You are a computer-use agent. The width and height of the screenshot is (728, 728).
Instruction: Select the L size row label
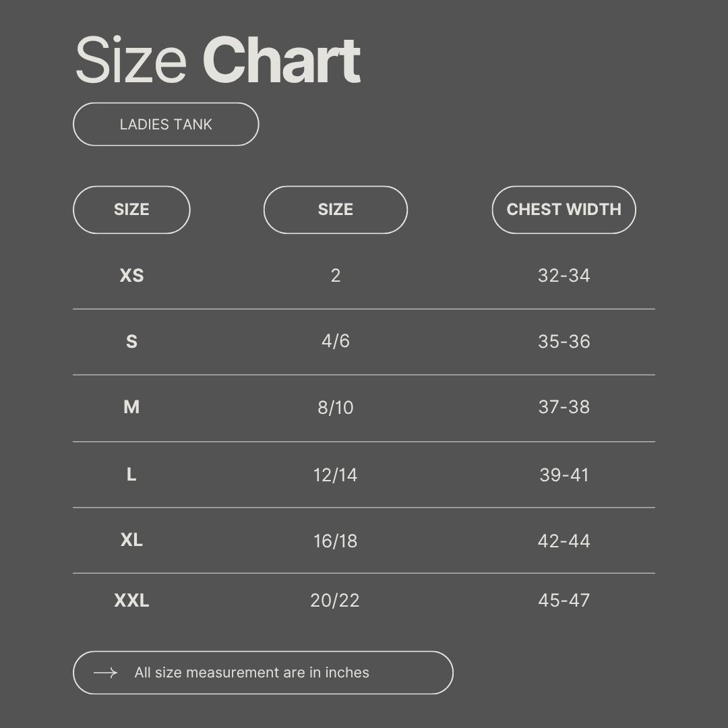131,475
